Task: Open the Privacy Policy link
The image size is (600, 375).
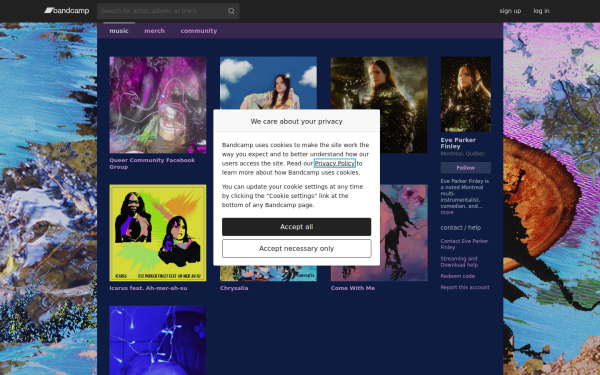Action: (x=335, y=163)
